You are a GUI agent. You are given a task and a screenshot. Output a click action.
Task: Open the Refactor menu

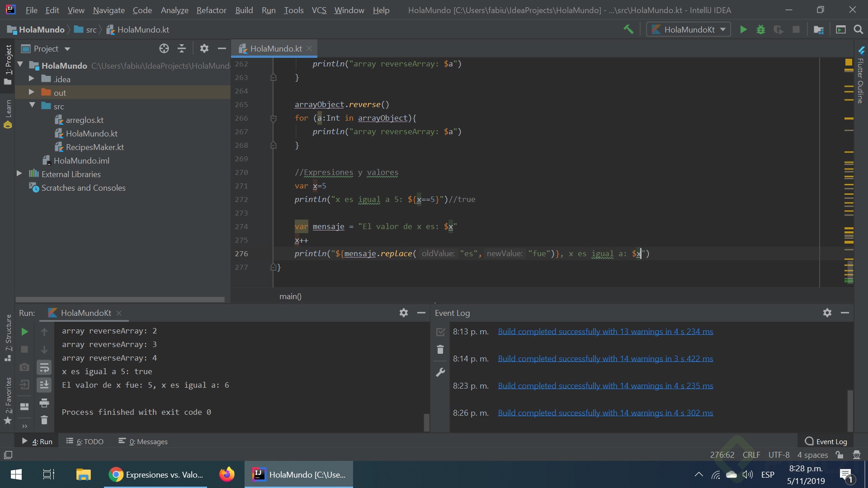pos(211,10)
